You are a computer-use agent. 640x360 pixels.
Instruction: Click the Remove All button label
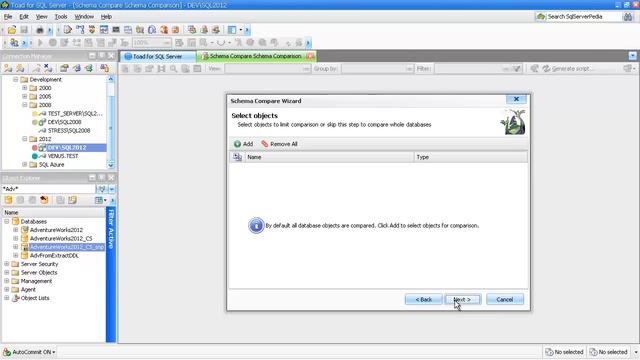(284, 144)
